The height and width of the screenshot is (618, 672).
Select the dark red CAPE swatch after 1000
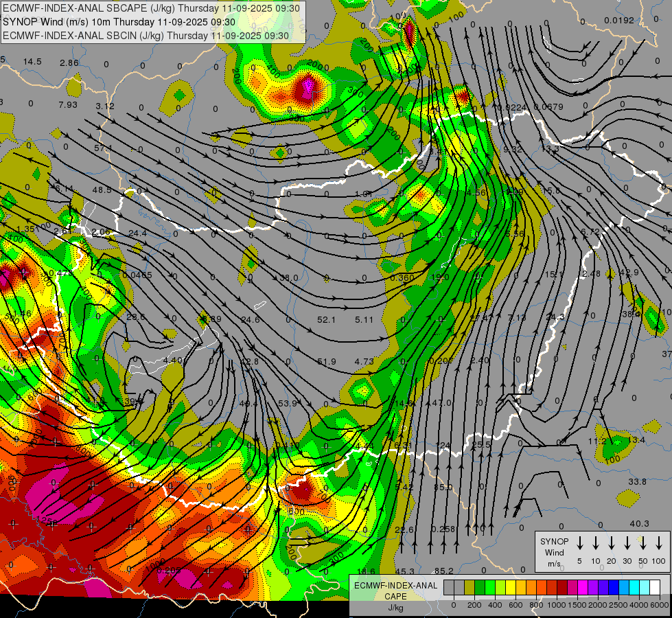[562, 587]
